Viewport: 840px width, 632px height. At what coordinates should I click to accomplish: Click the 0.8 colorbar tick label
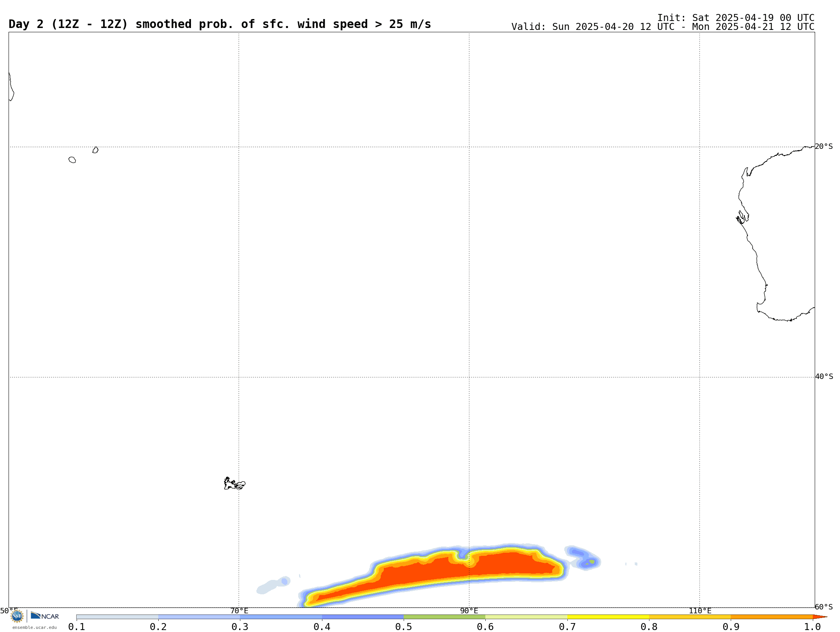(x=649, y=627)
